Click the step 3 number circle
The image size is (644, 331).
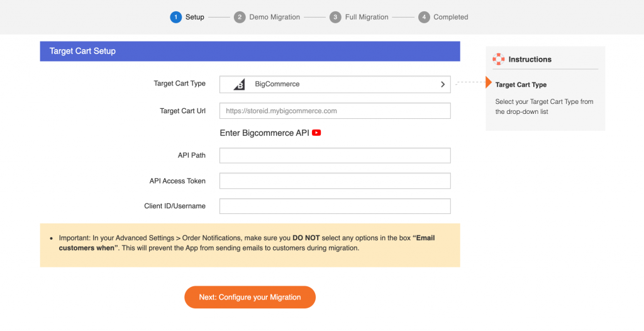click(335, 17)
